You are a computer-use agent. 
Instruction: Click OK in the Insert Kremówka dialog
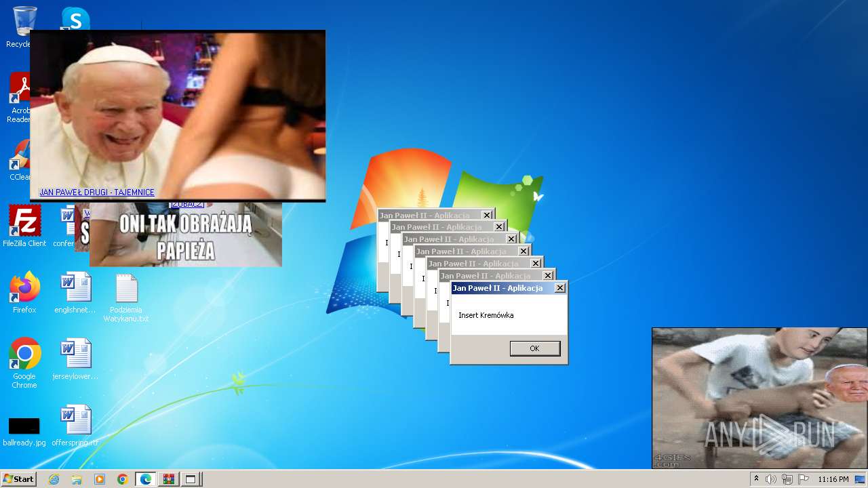click(535, 348)
